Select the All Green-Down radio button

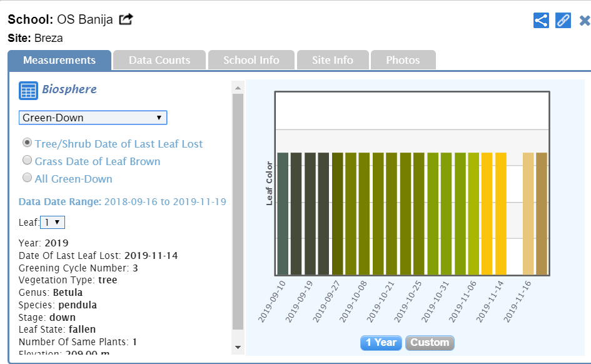[27, 178]
